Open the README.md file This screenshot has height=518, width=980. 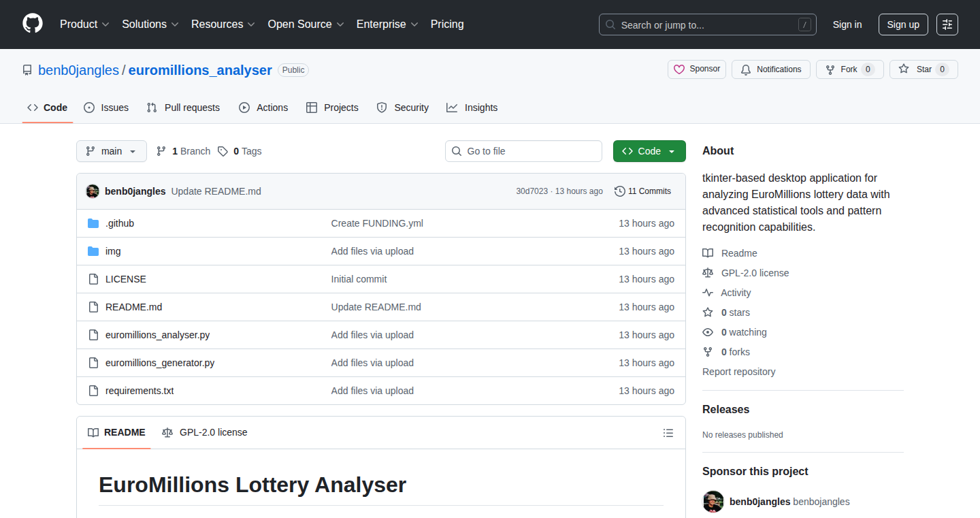134,307
